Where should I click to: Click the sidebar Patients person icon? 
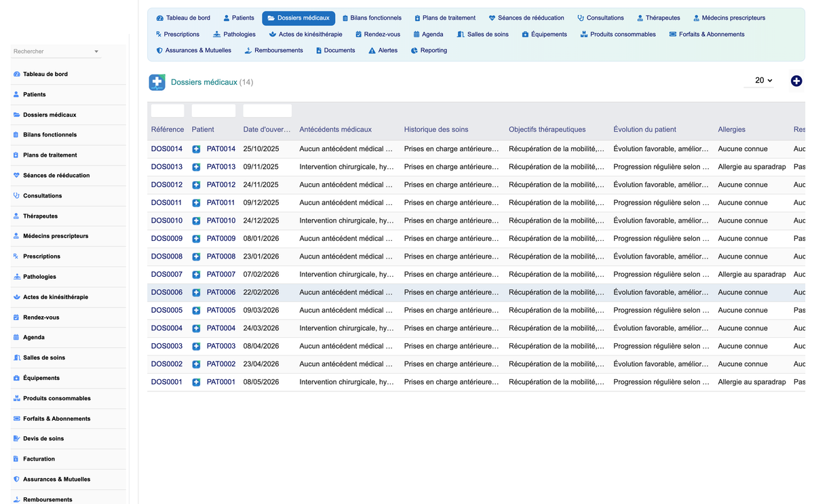click(16, 94)
